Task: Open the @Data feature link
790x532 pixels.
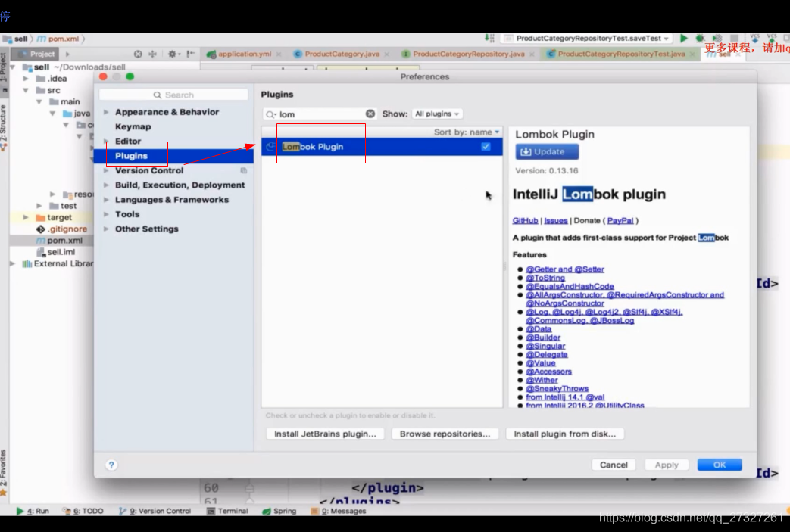Action: pos(539,328)
